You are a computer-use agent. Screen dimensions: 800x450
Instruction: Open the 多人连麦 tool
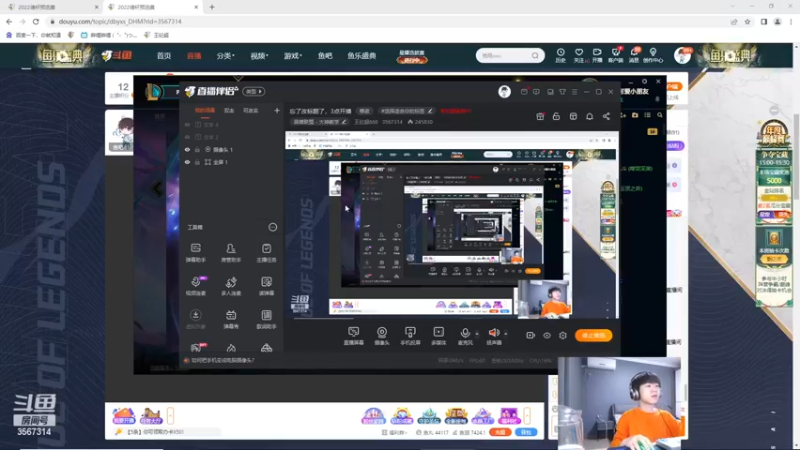[231, 286]
